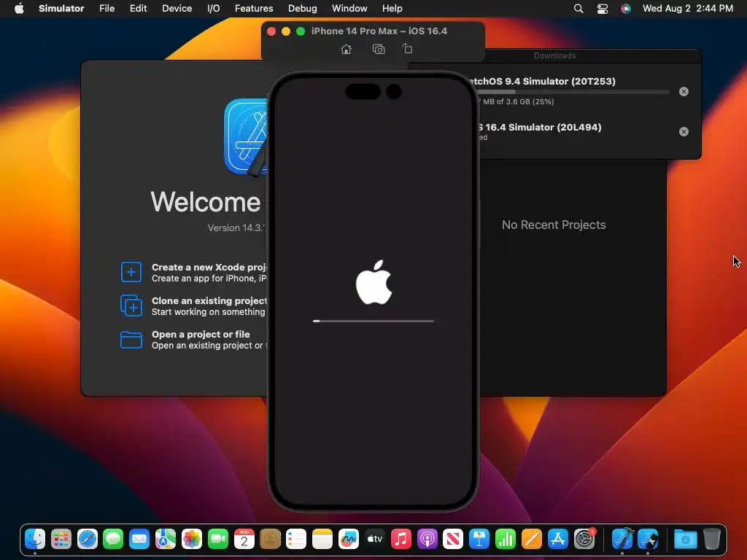Open Notes from the Dock
This screenshot has height=560, width=747.
322,539
